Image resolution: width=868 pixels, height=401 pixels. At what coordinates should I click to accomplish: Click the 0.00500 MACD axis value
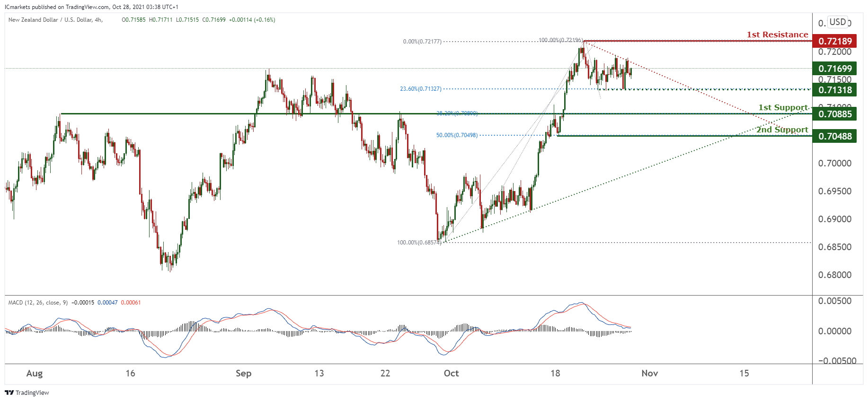coord(835,301)
